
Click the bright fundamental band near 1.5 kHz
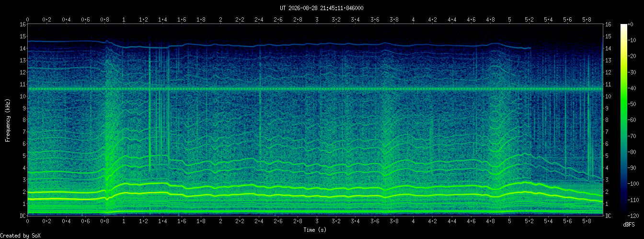click(315, 196)
